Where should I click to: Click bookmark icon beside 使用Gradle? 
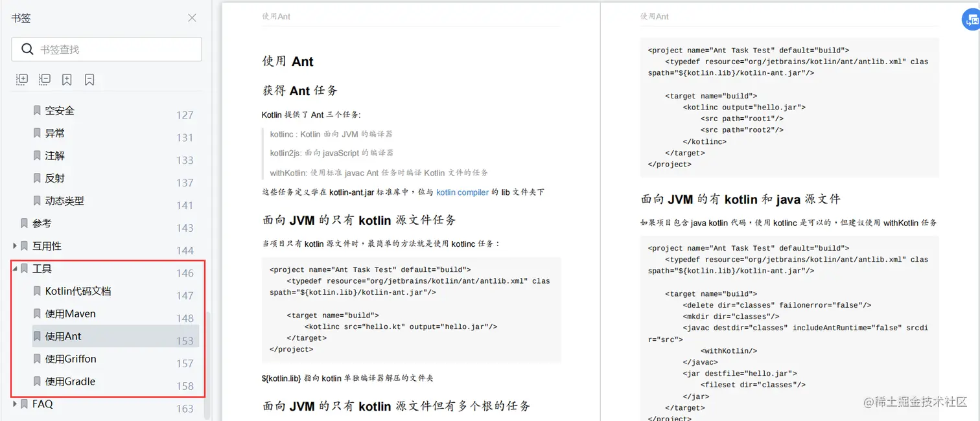tap(37, 381)
